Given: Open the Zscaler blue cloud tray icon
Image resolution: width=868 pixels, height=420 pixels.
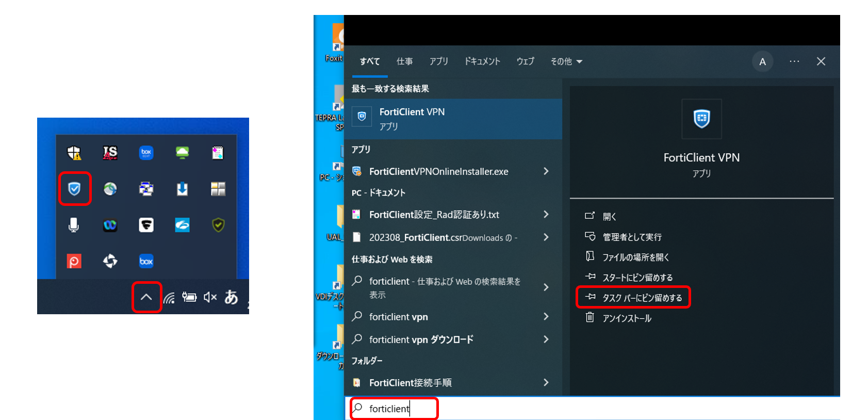Looking at the screenshot, I should click(x=182, y=225).
